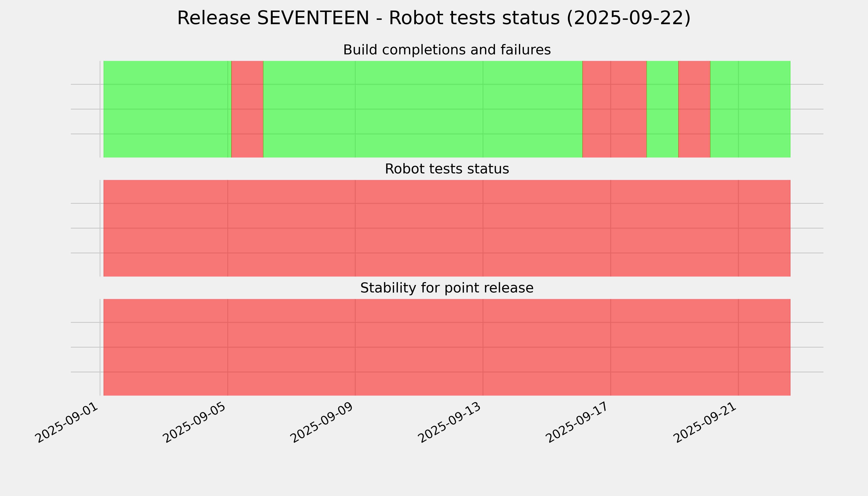Screen dimensions: 868x496
Task: Click the "Stability for point release" heading
Action: click(x=447, y=288)
